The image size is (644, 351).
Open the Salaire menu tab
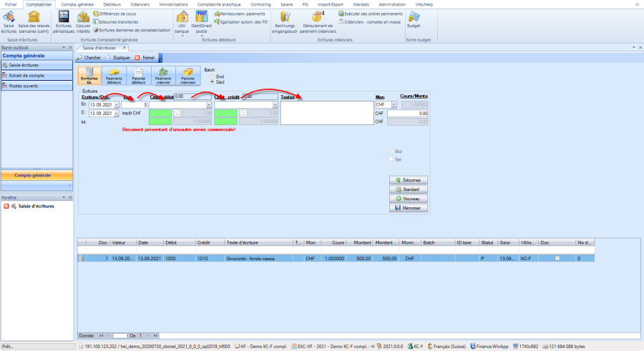[286, 4]
